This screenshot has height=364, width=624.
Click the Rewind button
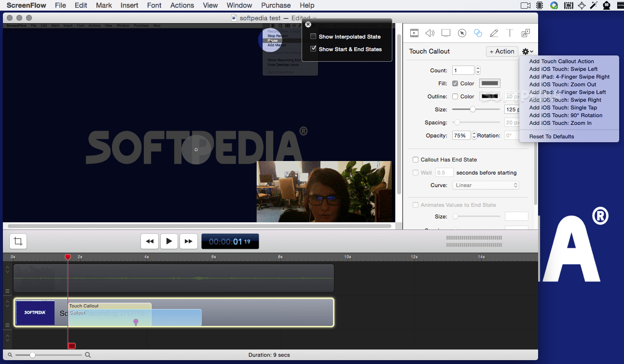tap(150, 241)
